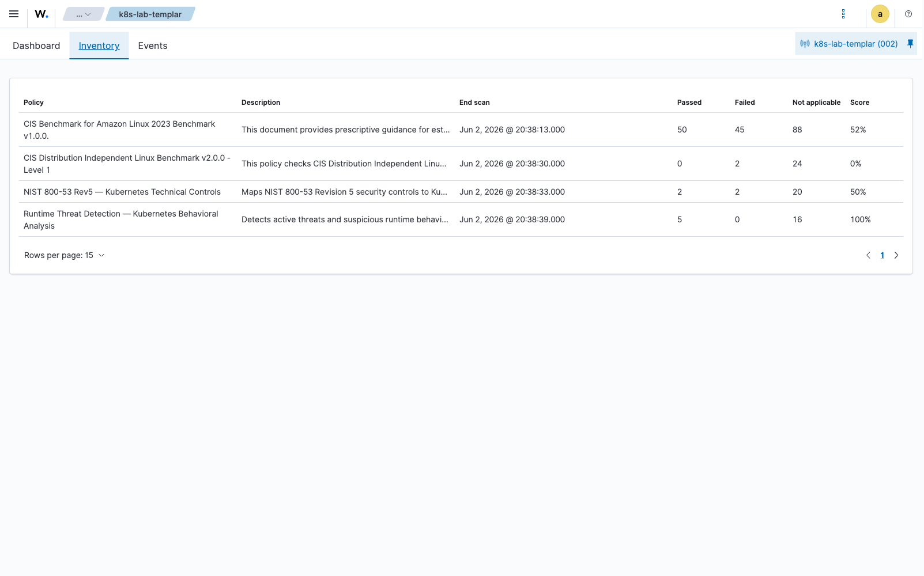Click the pin agent icon
924x576 pixels.
pos(910,43)
